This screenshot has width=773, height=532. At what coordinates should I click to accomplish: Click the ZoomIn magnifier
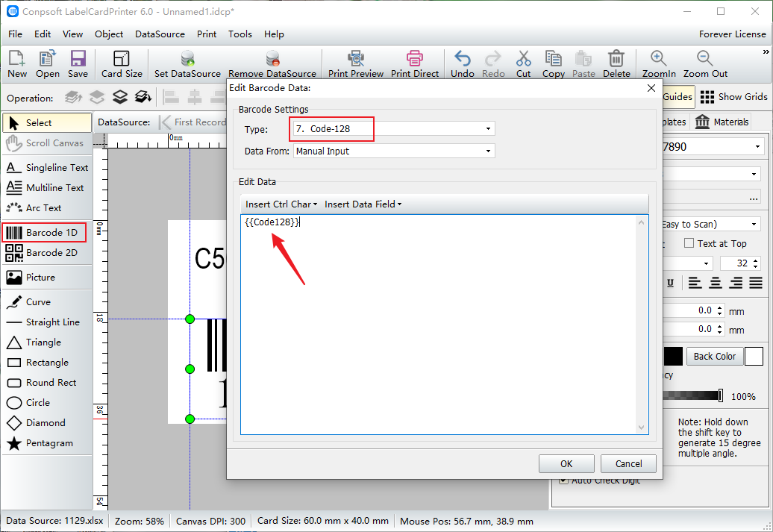659,64
